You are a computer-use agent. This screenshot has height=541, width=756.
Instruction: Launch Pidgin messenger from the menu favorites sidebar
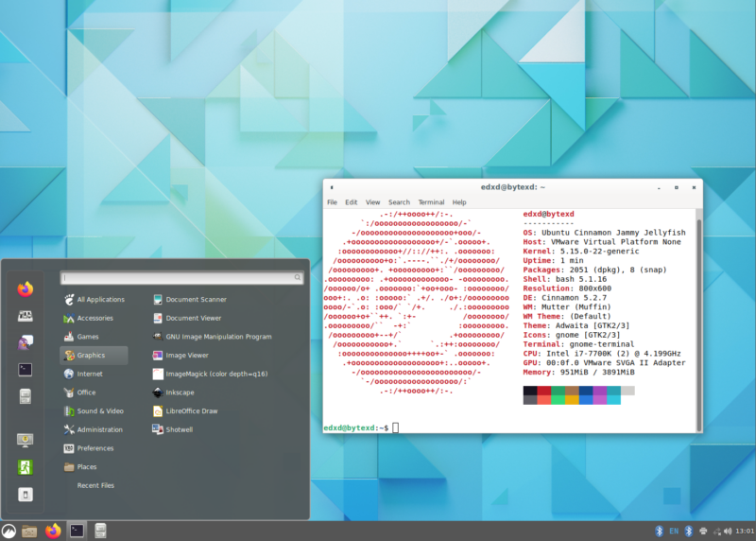[26, 342]
